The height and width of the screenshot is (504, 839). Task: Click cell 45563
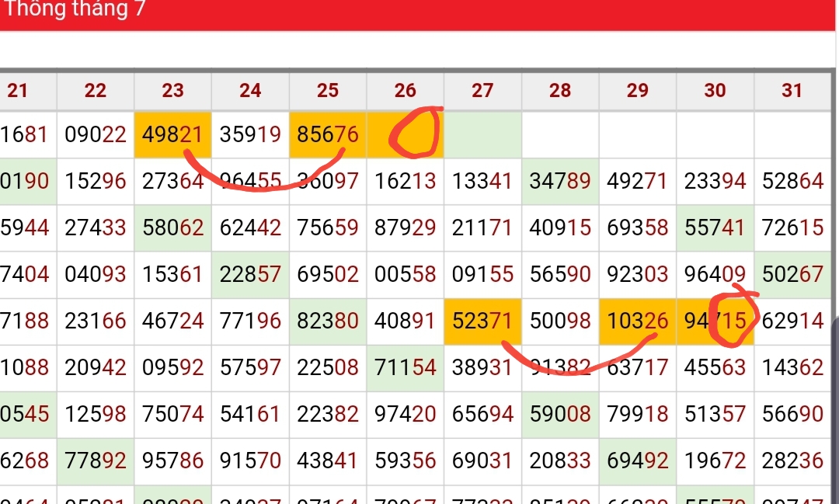point(715,367)
